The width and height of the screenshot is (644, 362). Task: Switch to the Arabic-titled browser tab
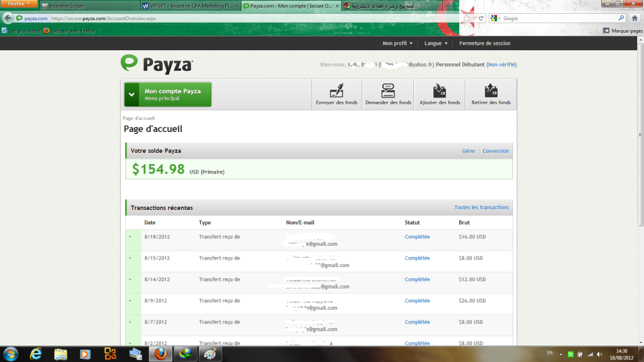[392, 6]
